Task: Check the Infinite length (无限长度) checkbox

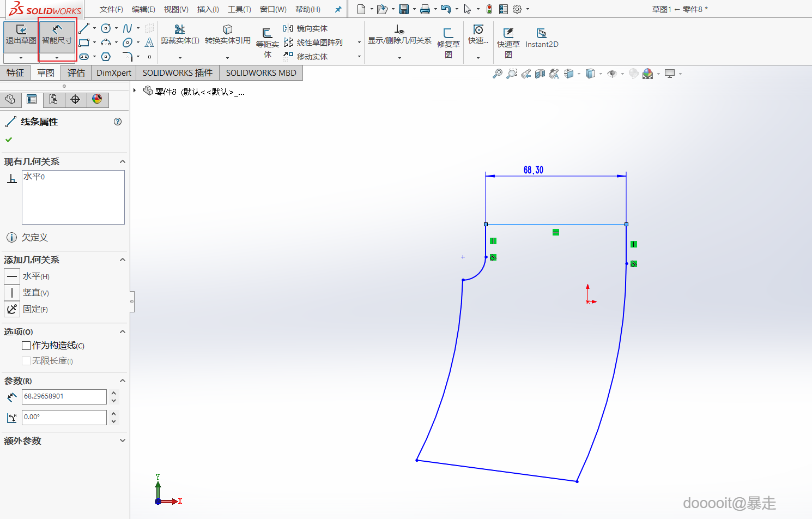Action: point(26,361)
